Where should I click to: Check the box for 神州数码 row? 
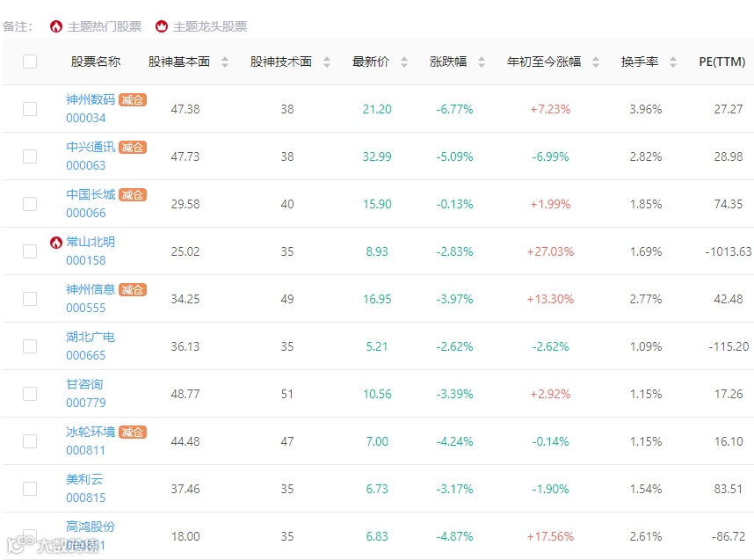click(x=30, y=109)
